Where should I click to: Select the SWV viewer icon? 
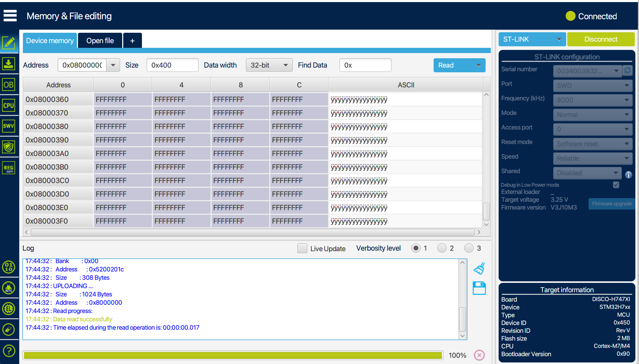[x=9, y=126]
